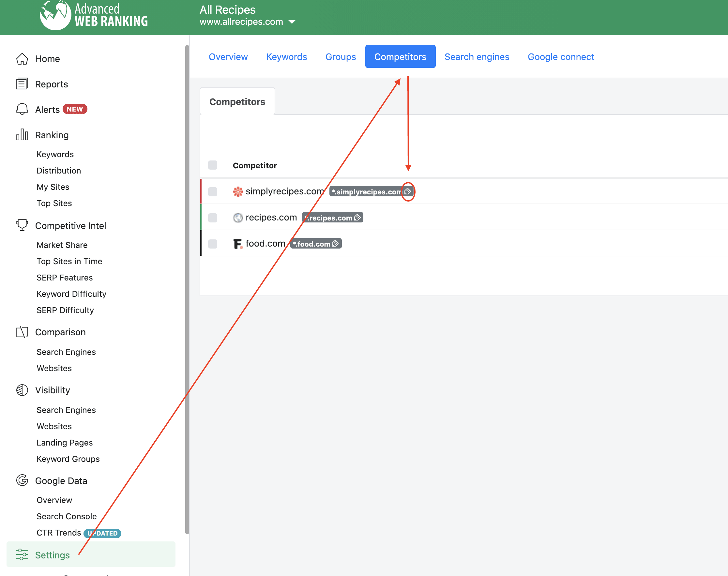Open Landing Pages under Visibility
The image size is (728, 576).
click(x=65, y=443)
